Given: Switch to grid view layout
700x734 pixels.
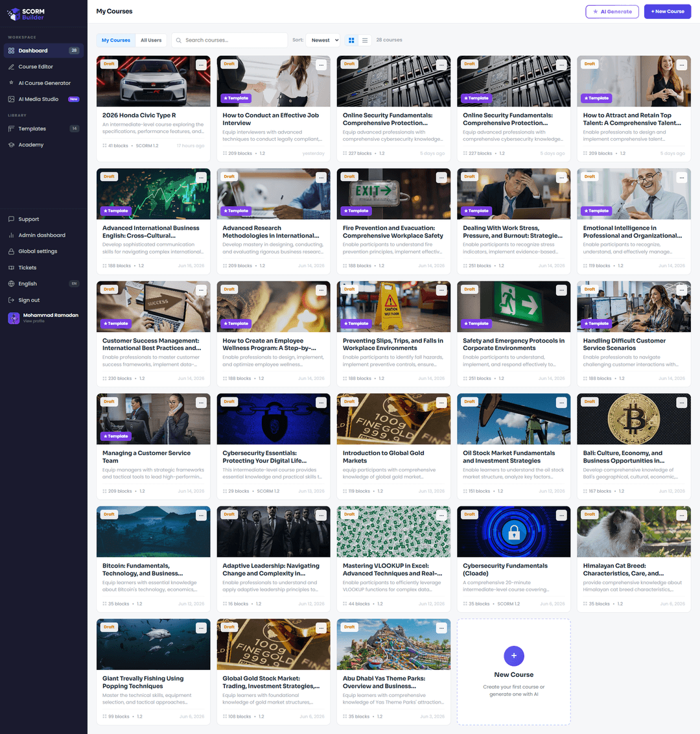Looking at the screenshot, I should pos(351,40).
